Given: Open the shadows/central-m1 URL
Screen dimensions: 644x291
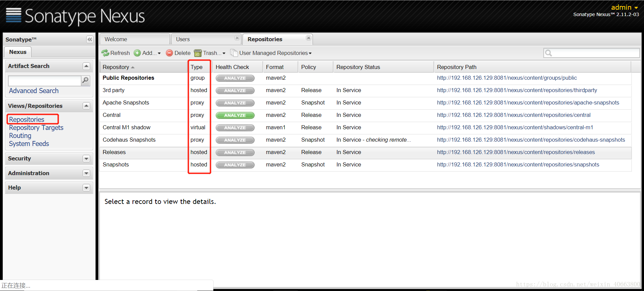Looking at the screenshot, I should tap(515, 128).
